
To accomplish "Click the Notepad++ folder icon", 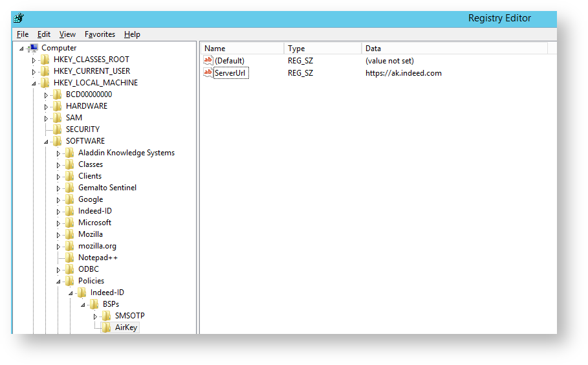I will (x=70, y=258).
